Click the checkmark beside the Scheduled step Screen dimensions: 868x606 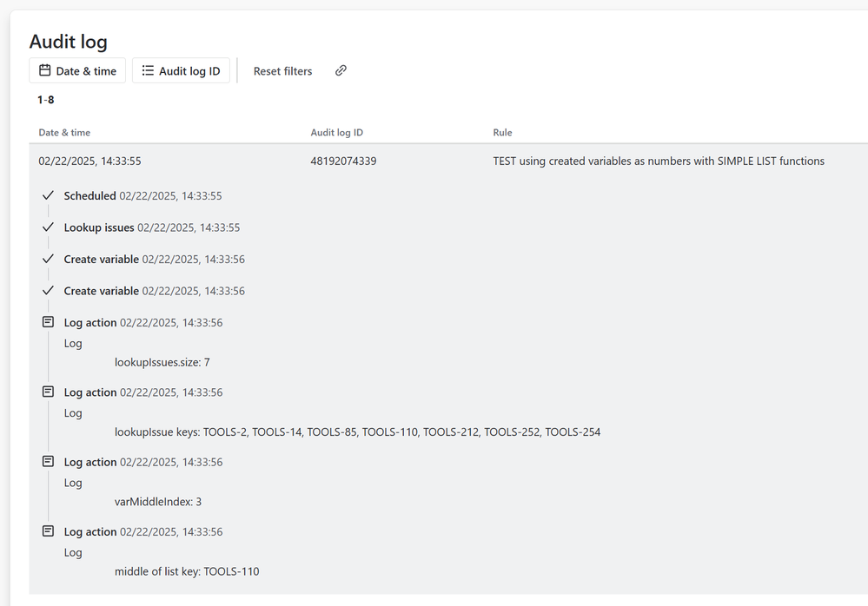click(48, 194)
